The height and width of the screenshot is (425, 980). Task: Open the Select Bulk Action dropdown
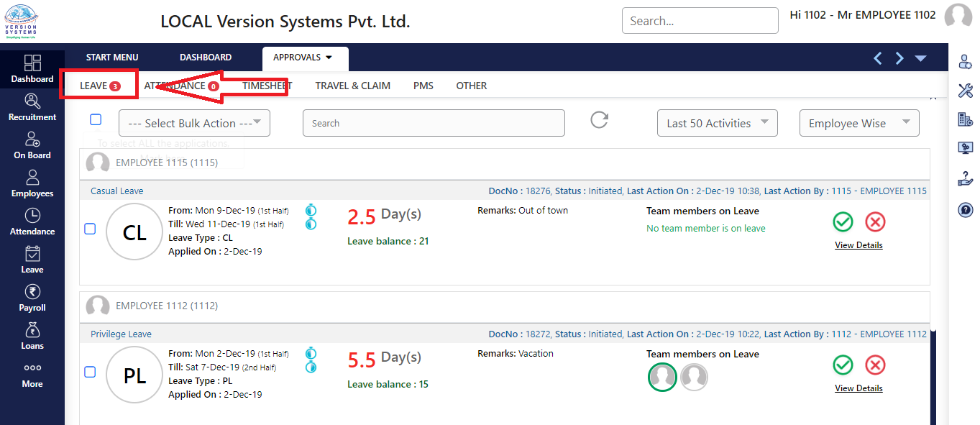click(x=194, y=123)
